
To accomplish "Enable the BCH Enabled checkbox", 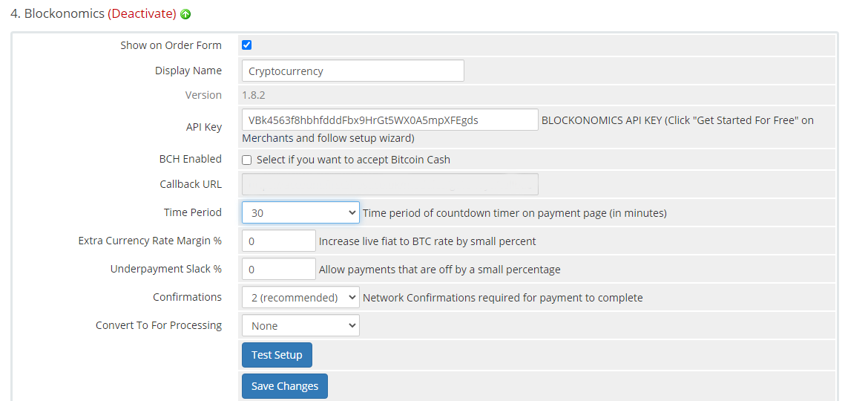I will (247, 160).
